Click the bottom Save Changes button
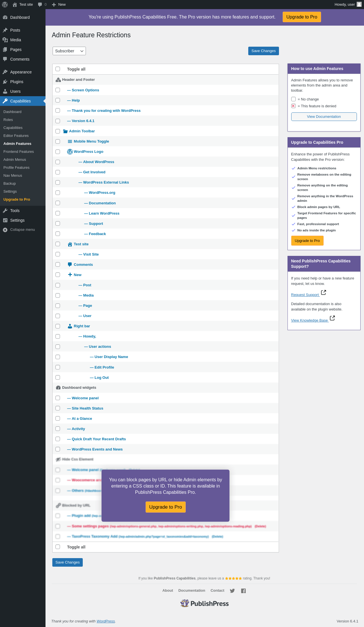Viewport: 364px width, 627px height. point(67,562)
